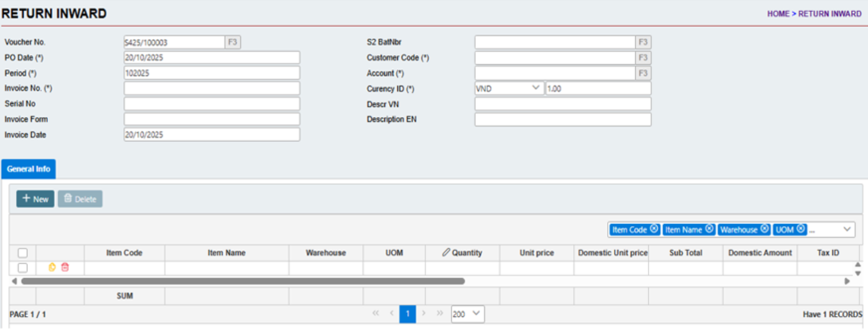Click the orange copy icon in the grid row
This screenshot has width=868, height=331.
52,267
